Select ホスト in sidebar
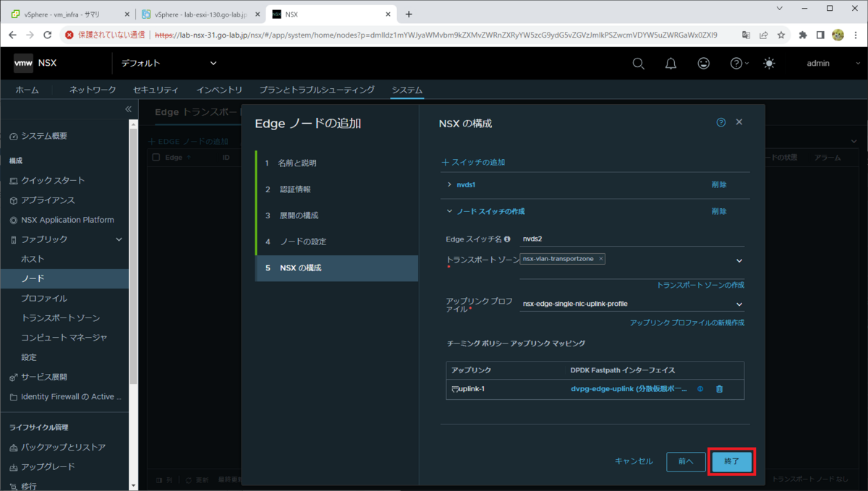Screen dimensions: 868x491 (33, 260)
